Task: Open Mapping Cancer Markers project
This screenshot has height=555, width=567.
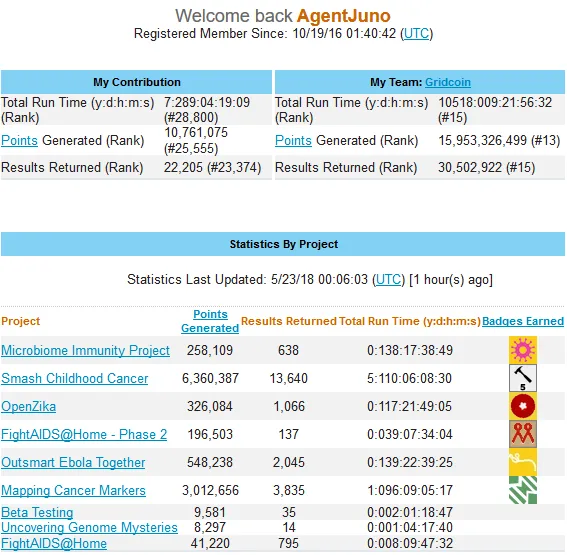Action: point(73,490)
